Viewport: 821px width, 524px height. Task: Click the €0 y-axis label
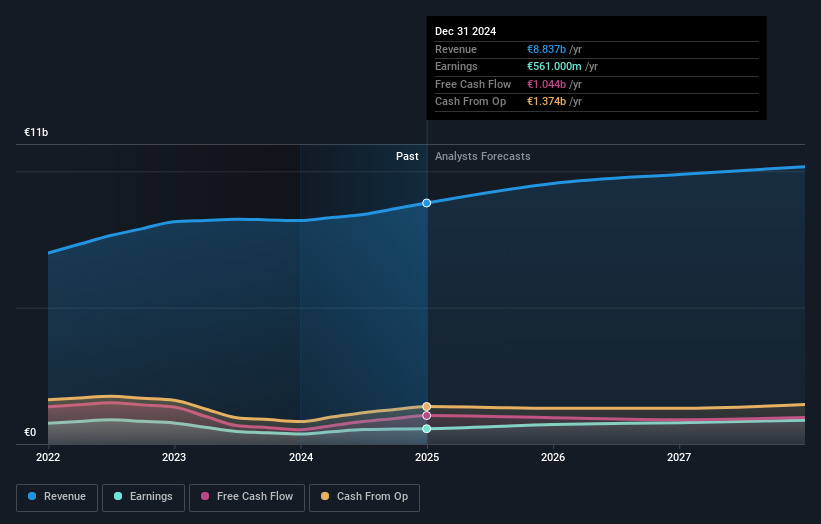tap(30, 432)
